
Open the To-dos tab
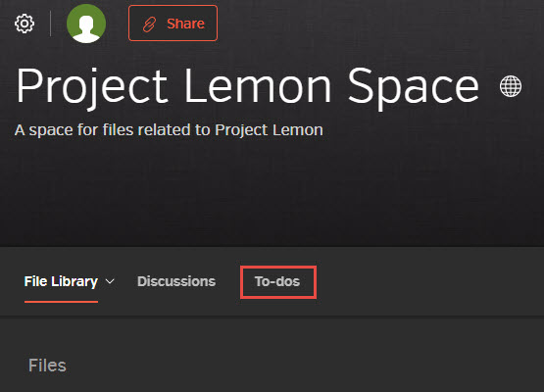tap(277, 281)
